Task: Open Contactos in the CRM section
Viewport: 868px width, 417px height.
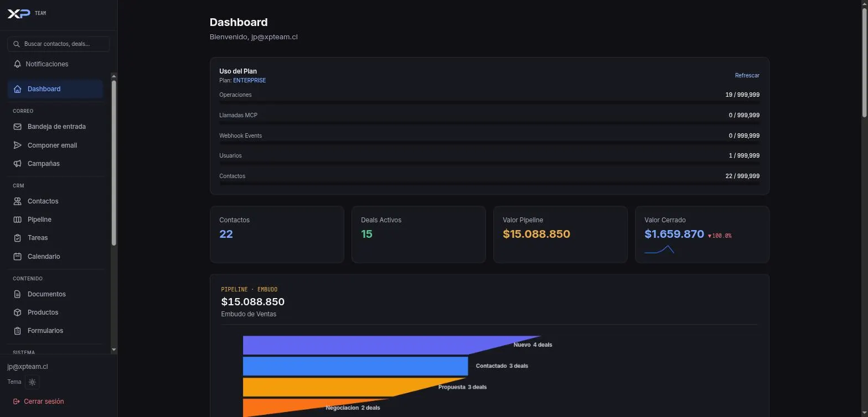Action: click(x=55, y=201)
